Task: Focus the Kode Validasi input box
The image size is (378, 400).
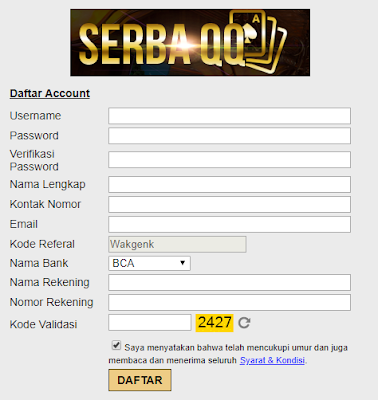Action: (x=150, y=322)
